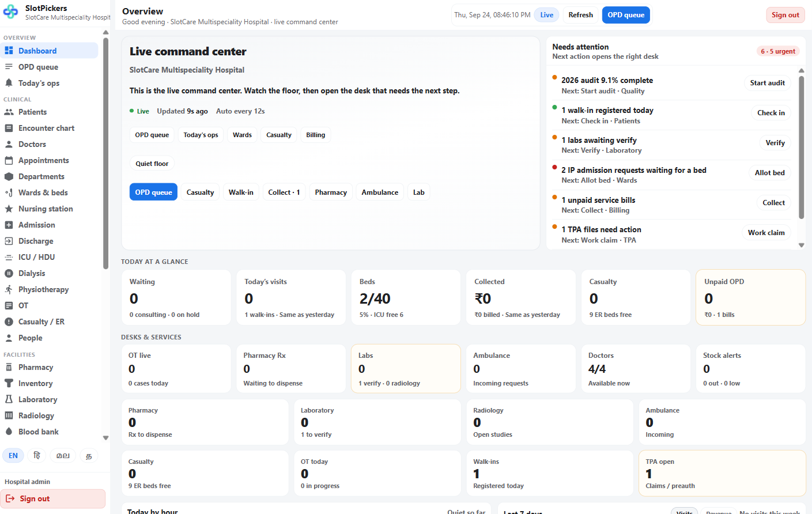Click the Casualty / ER alert icon
812x514 pixels.
pyautogui.click(x=9, y=322)
